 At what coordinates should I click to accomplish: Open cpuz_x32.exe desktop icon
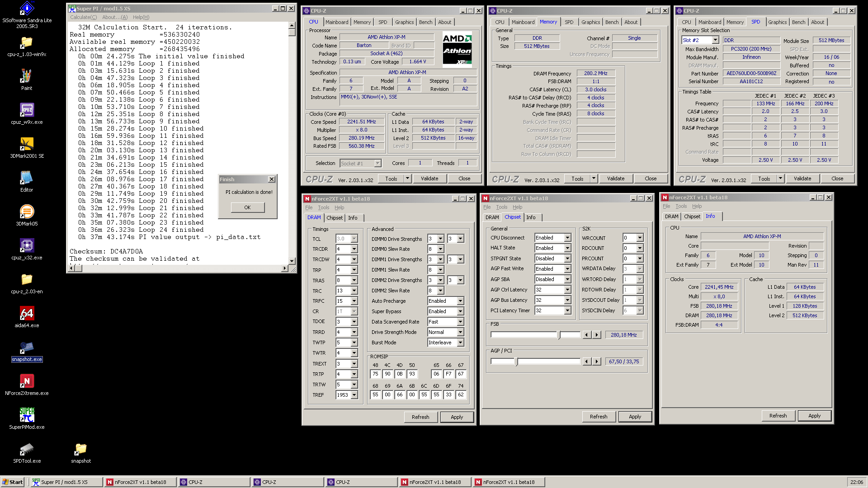27,249
